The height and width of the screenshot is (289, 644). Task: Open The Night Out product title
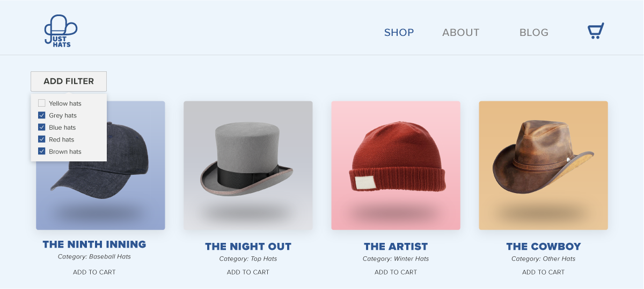click(x=248, y=247)
